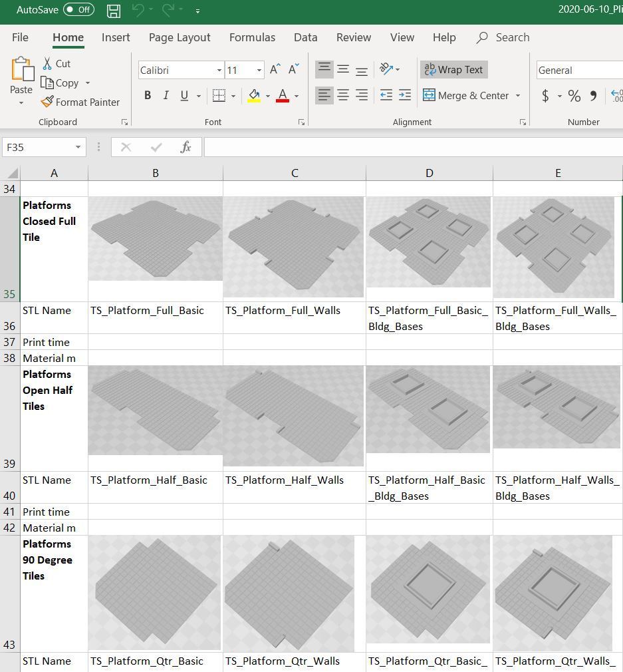Toggle Wrap Text for the selection
This screenshot has width=623, height=672.
coord(453,69)
